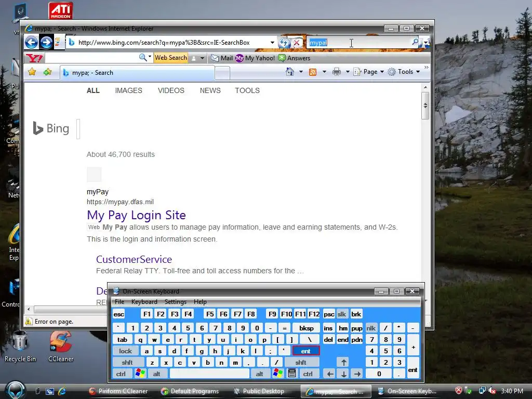Click the bksp key

307,328
